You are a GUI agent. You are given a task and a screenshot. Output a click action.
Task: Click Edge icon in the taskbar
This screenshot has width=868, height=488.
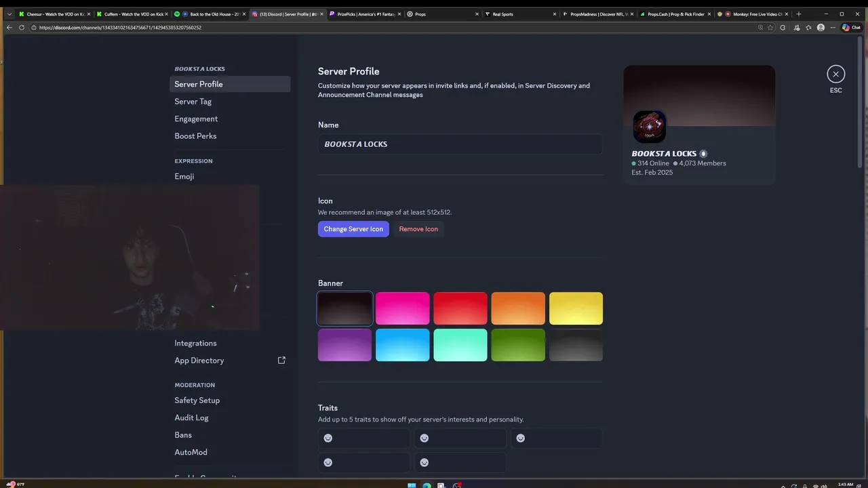(x=427, y=485)
